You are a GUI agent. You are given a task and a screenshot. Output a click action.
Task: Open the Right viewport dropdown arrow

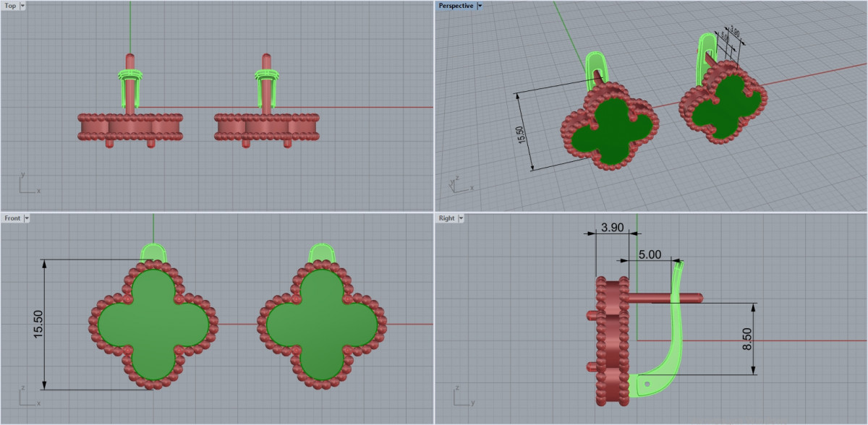click(x=461, y=218)
